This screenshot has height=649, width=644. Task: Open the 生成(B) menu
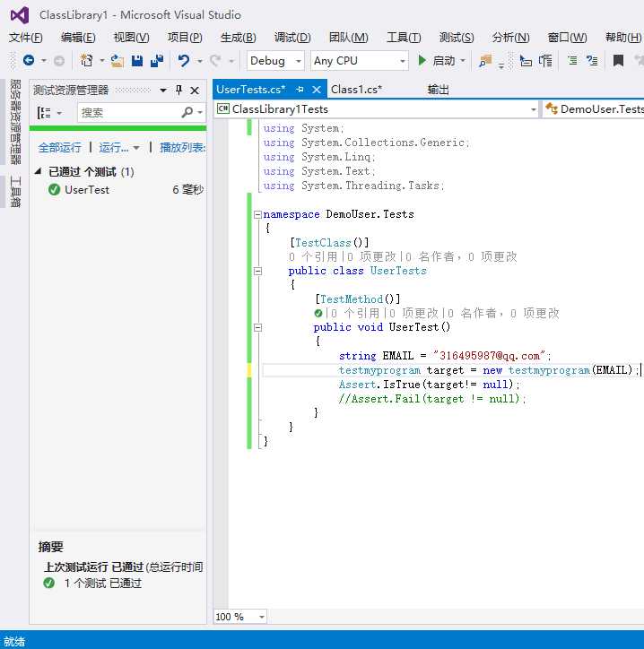click(238, 38)
